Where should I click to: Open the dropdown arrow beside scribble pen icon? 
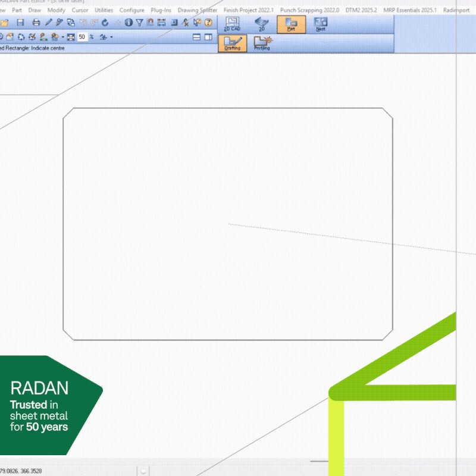[111, 37]
